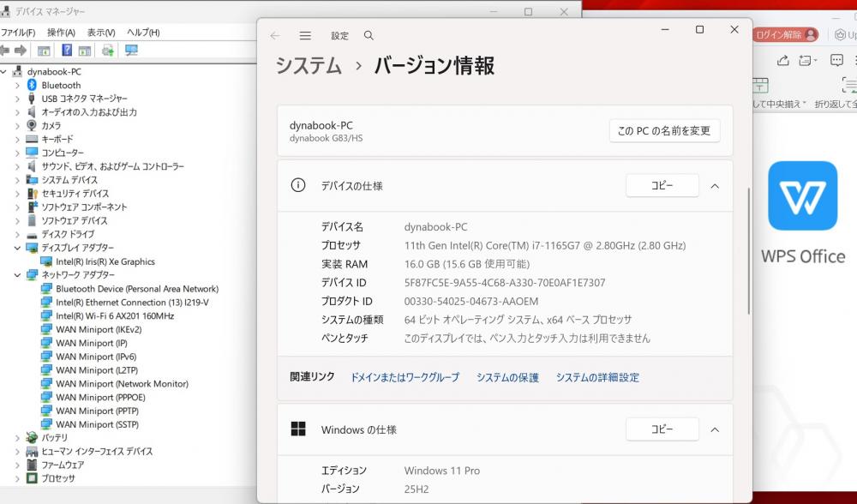The height and width of the screenshot is (504, 857).
Task: Open the Settings hamburger navigation menu
Action: click(x=305, y=36)
